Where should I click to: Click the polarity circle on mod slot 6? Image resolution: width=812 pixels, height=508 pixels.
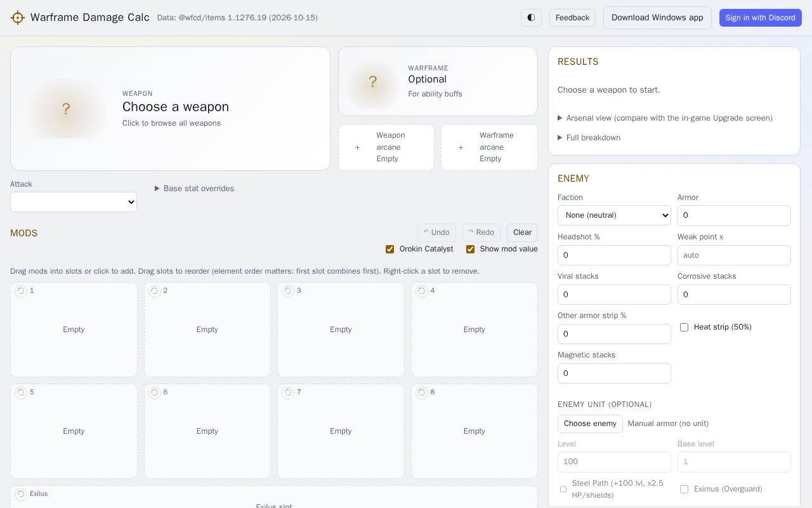154,392
